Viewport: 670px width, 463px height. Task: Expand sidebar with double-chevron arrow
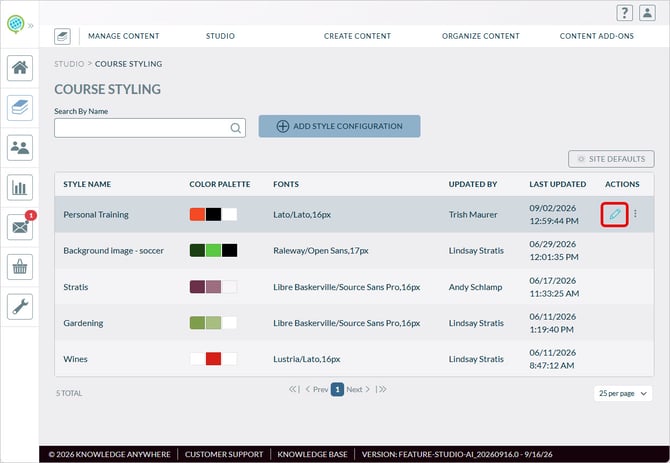tap(31, 26)
